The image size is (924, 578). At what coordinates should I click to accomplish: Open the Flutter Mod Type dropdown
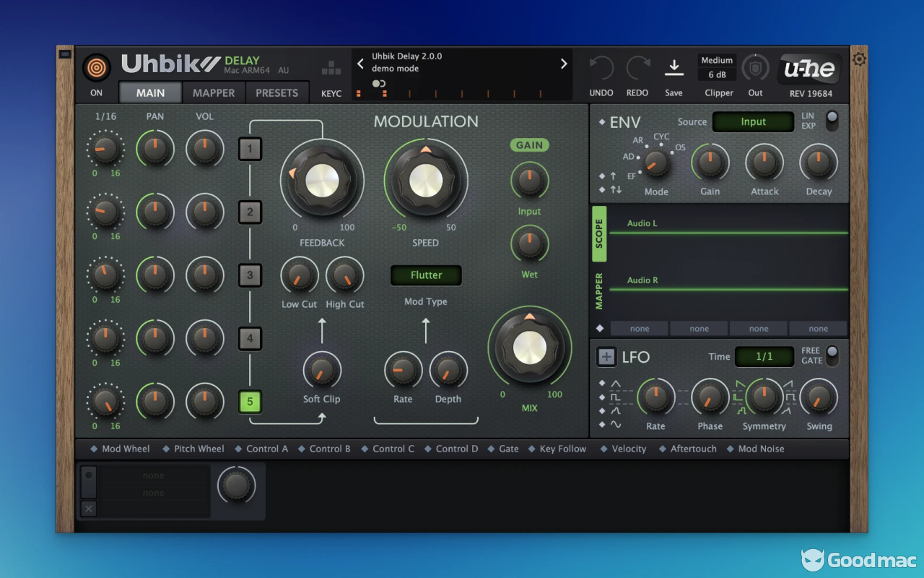[x=426, y=275]
